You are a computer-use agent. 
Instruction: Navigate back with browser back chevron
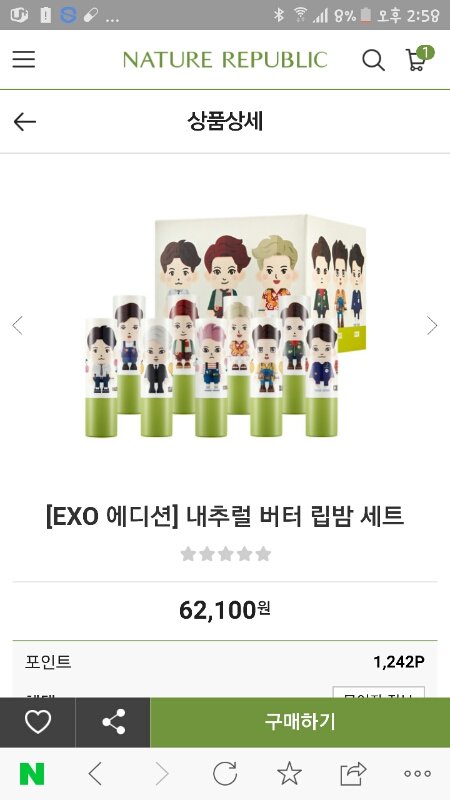95,774
